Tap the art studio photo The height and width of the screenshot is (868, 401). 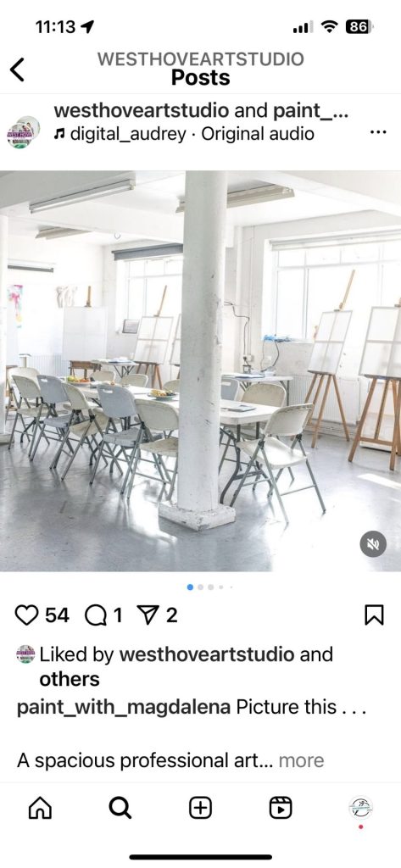(x=200, y=371)
